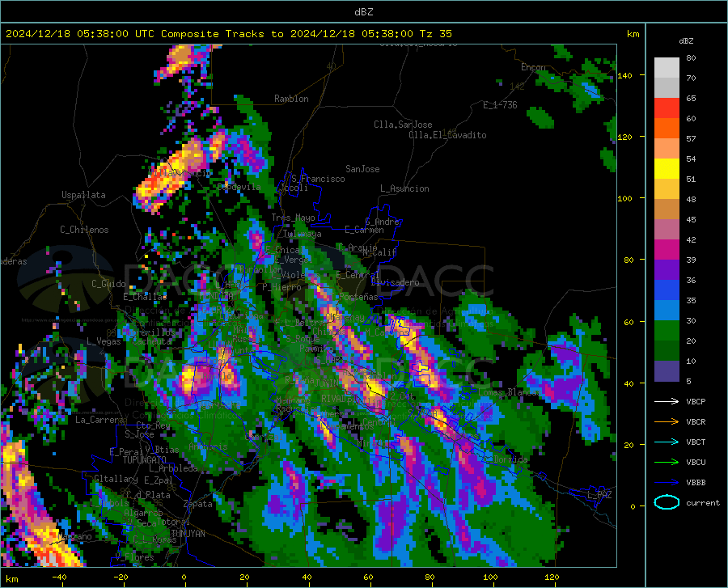Click the L_PAZ map label

(x=599, y=495)
